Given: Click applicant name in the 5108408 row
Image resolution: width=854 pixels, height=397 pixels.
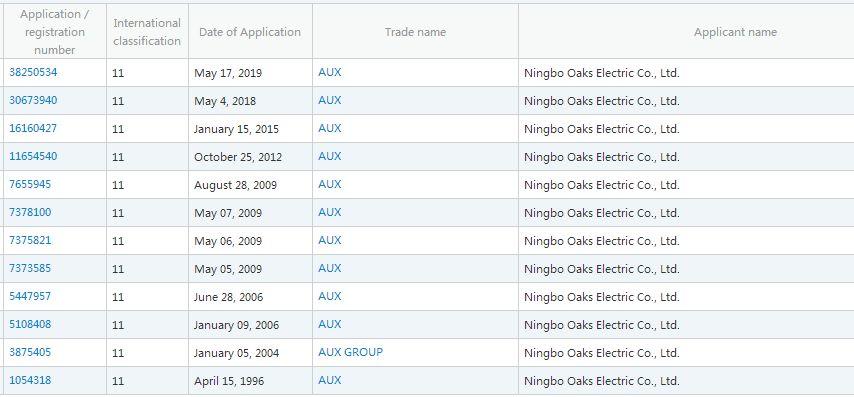Looking at the screenshot, I should click(x=602, y=325).
